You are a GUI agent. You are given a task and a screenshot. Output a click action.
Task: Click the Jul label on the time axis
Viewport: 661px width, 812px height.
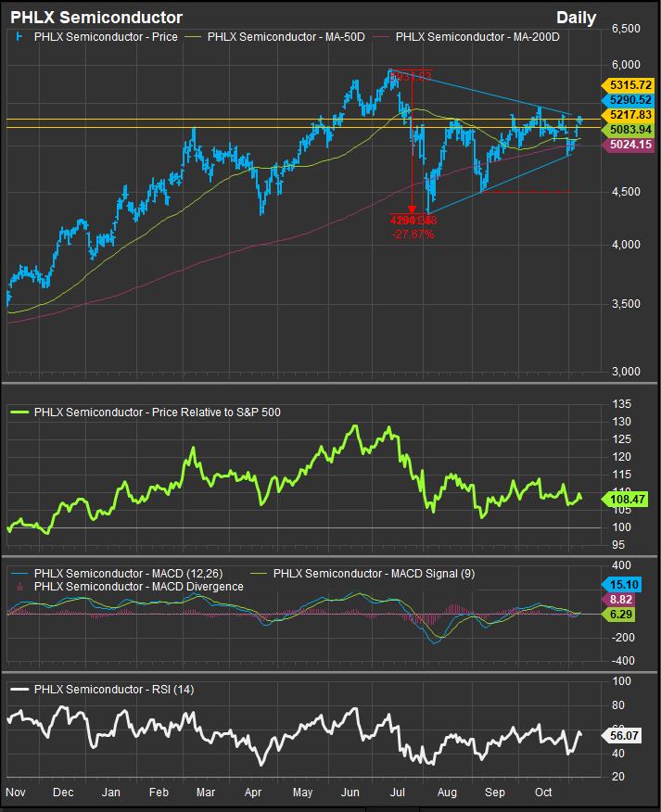coord(398,793)
